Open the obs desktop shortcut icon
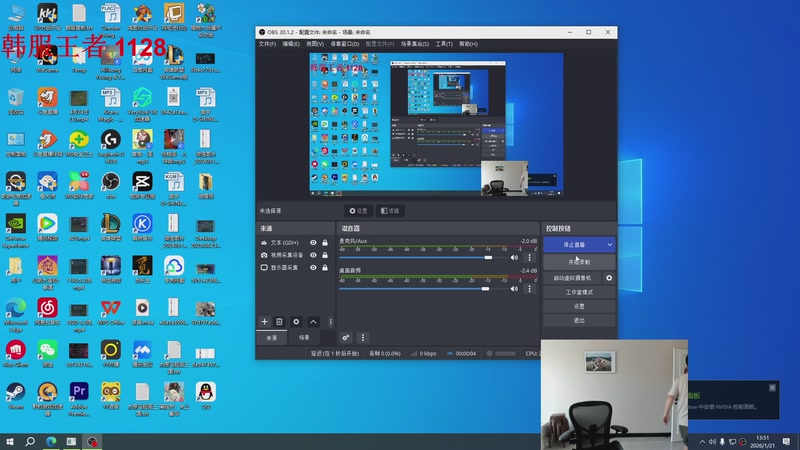Image resolution: width=800 pixels, height=450 pixels. tap(111, 185)
